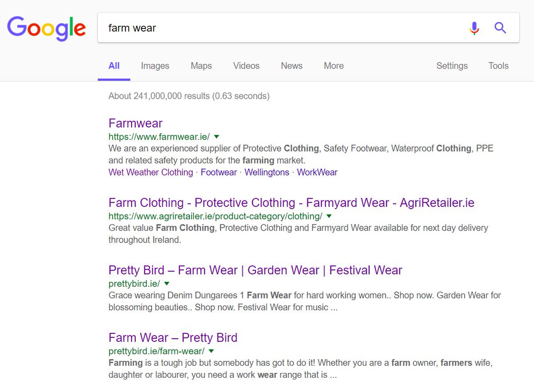534x392 pixels.
Task: Switch to the Videos tab
Action: click(246, 66)
